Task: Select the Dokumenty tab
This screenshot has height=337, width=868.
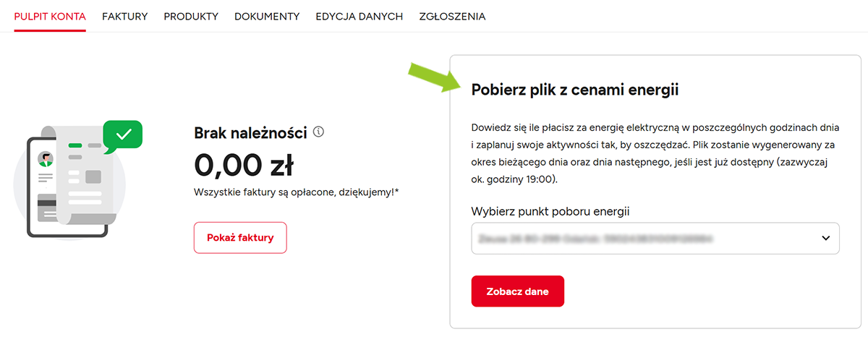Action: coord(267,16)
